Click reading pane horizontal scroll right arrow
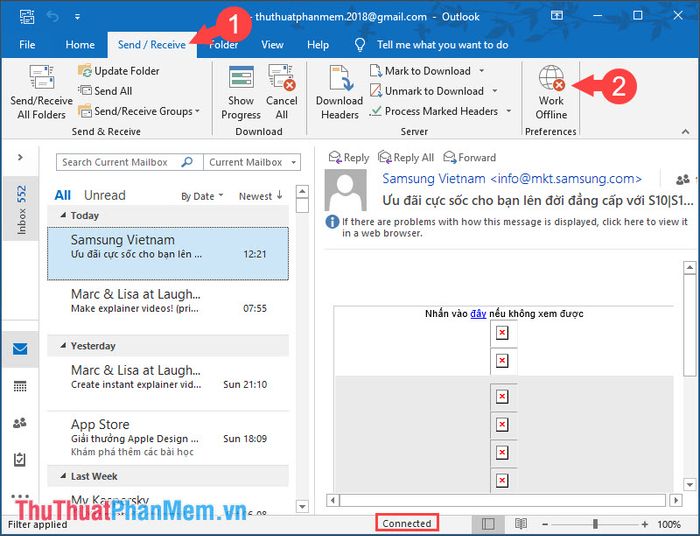 click(676, 500)
